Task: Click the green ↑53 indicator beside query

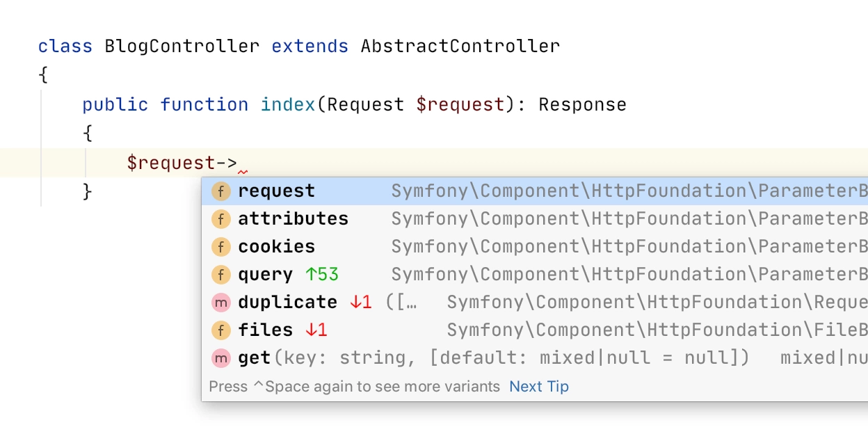Action: pos(322,275)
